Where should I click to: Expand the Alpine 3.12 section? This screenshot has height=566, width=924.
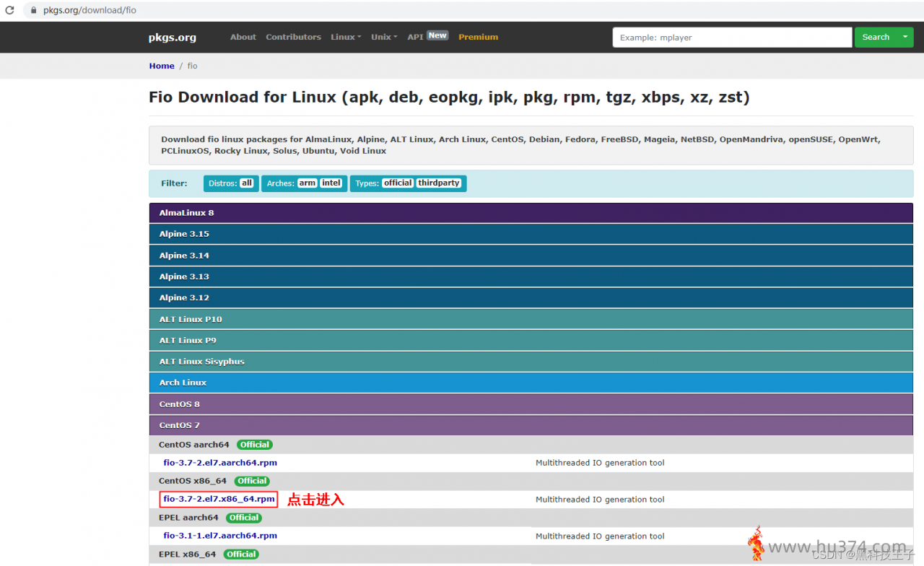531,297
